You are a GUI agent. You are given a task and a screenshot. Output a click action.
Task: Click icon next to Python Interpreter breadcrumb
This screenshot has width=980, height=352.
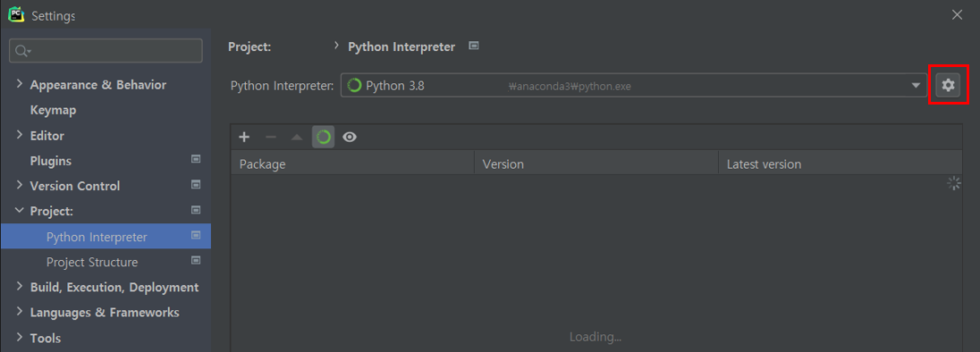pos(474,46)
